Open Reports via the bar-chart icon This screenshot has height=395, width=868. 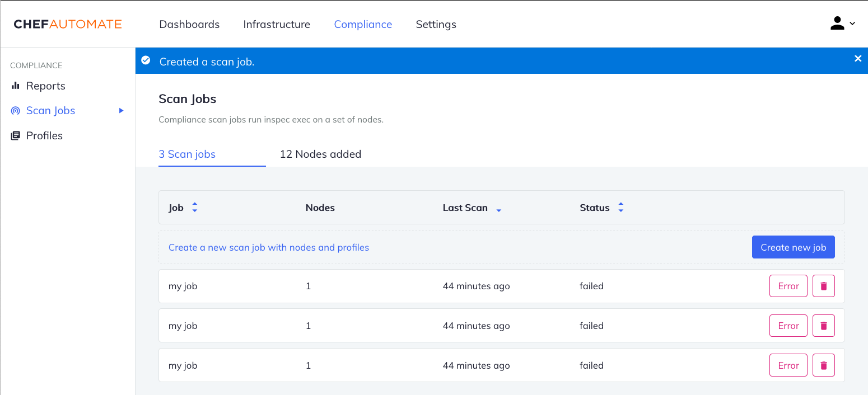[x=16, y=86]
